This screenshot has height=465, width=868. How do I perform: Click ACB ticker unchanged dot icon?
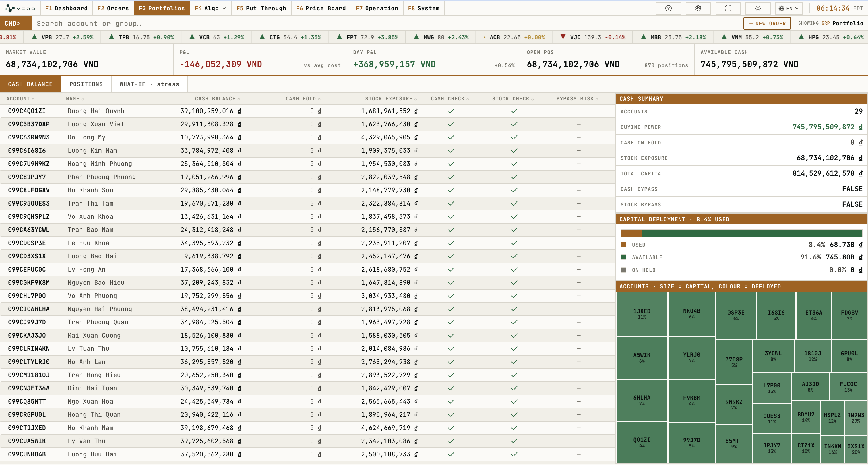485,37
